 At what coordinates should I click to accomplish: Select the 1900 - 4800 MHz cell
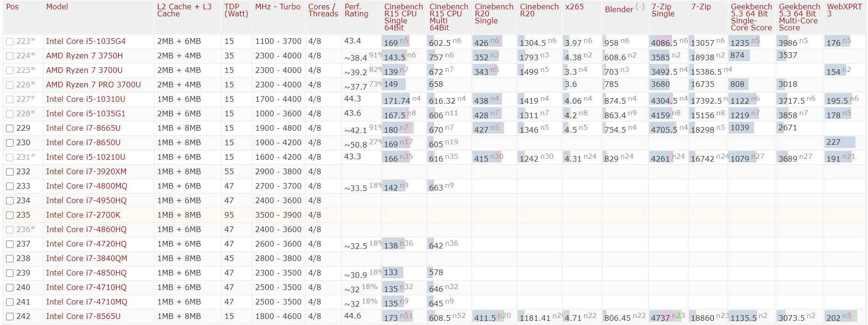(x=278, y=128)
